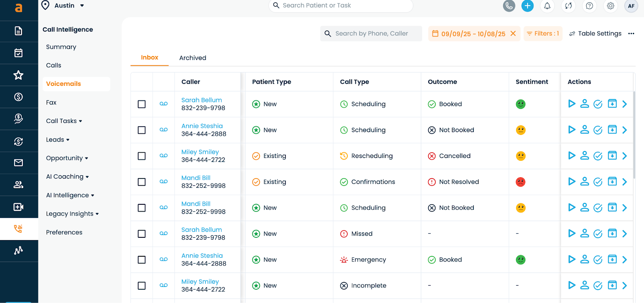The image size is (644, 303).
Task: Open the envelope messages icon in sidebar
Action: click(19, 163)
